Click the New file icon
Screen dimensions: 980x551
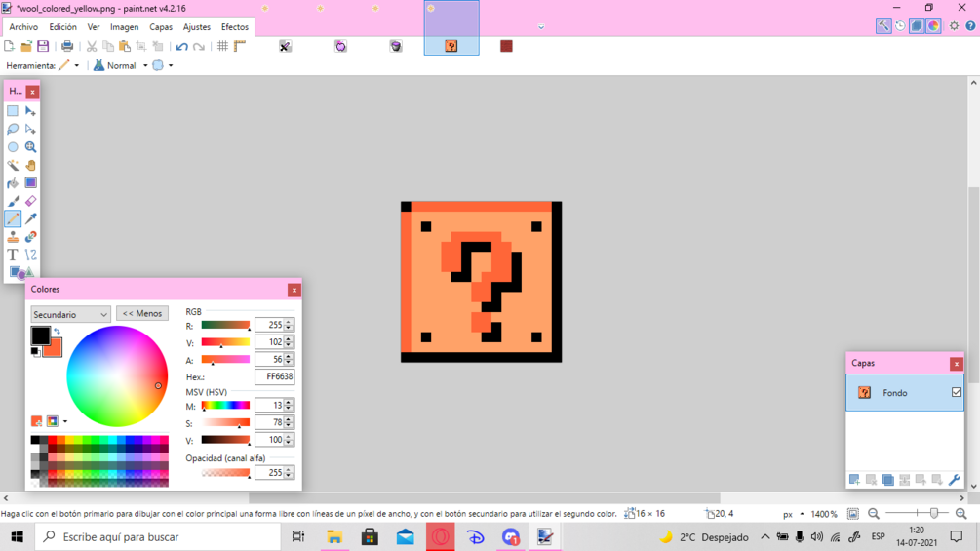(9, 46)
